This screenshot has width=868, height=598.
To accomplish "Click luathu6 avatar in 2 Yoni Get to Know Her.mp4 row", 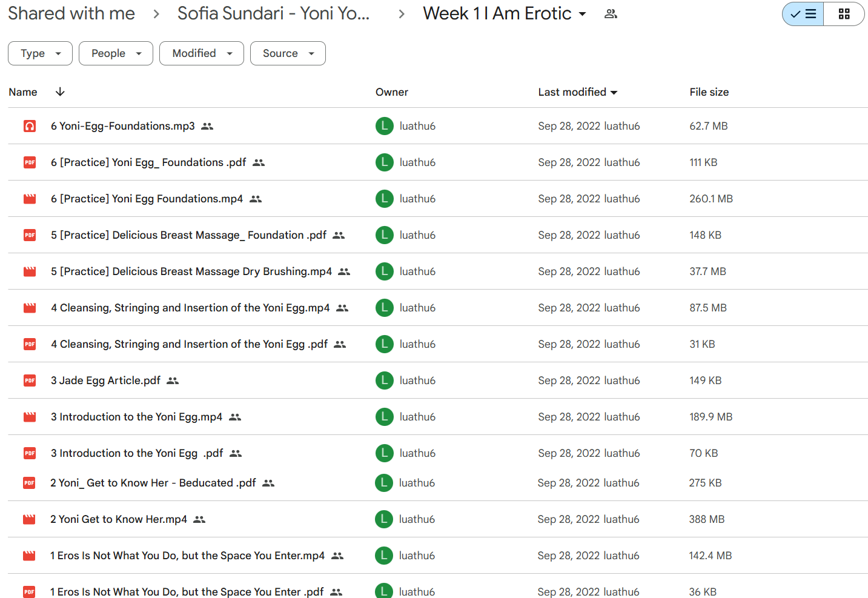I will (x=384, y=519).
